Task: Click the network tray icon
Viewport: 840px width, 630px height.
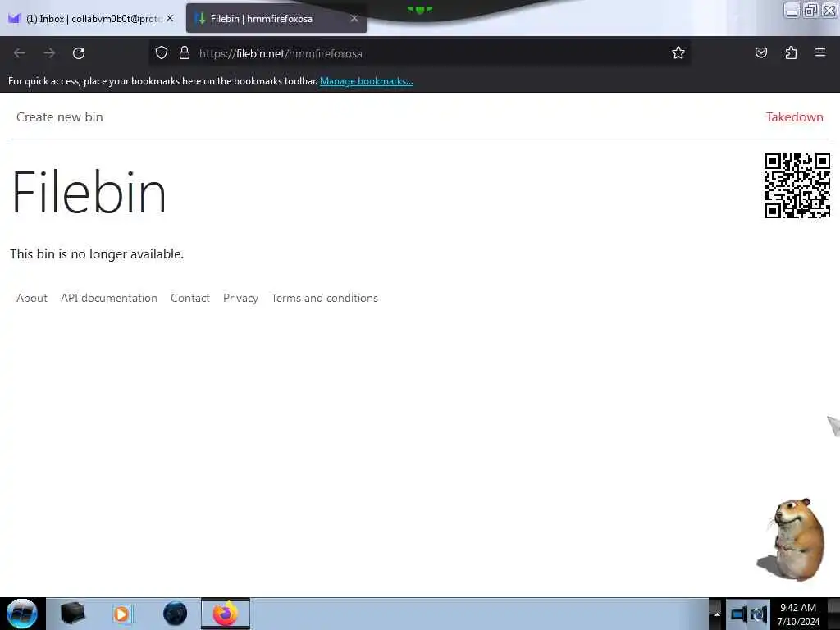Action: click(x=739, y=614)
